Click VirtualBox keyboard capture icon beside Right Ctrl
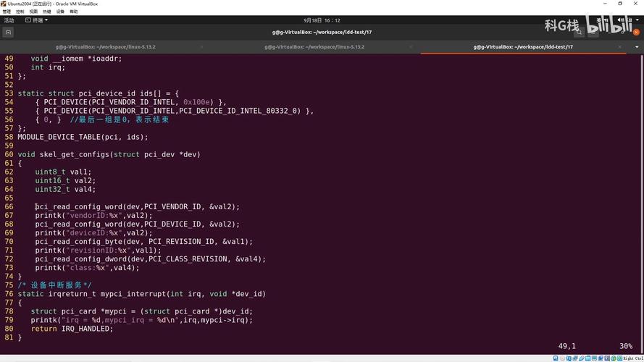Screen dimensions: 644x362 pyautogui.click(x=620, y=358)
